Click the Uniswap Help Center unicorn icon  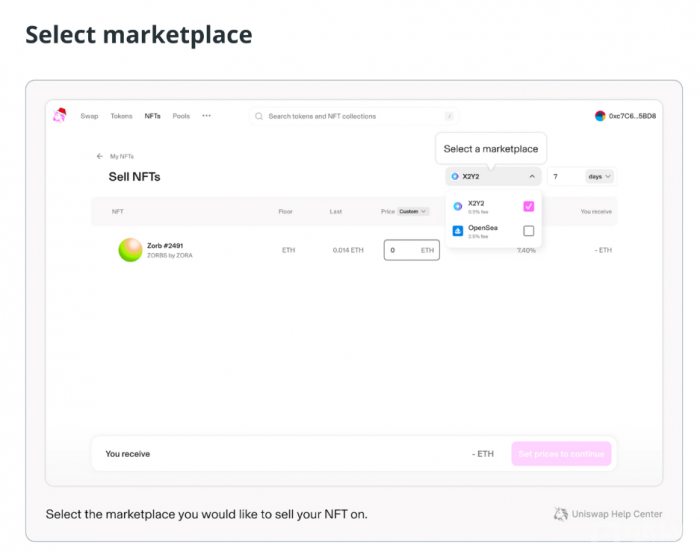point(561,514)
